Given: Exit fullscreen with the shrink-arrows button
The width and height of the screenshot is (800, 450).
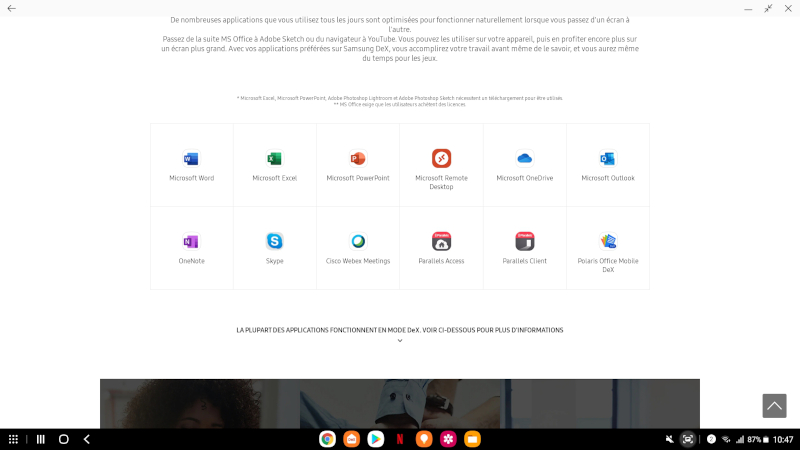Looking at the screenshot, I should pos(768,8).
